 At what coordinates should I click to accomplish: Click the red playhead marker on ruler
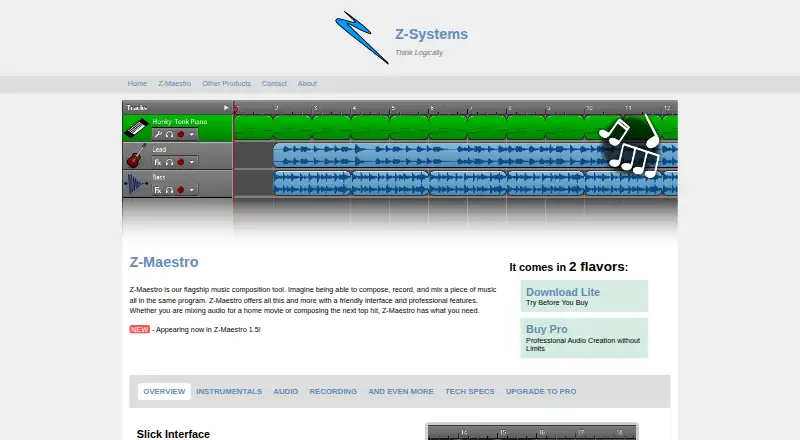pyautogui.click(x=236, y=109)
